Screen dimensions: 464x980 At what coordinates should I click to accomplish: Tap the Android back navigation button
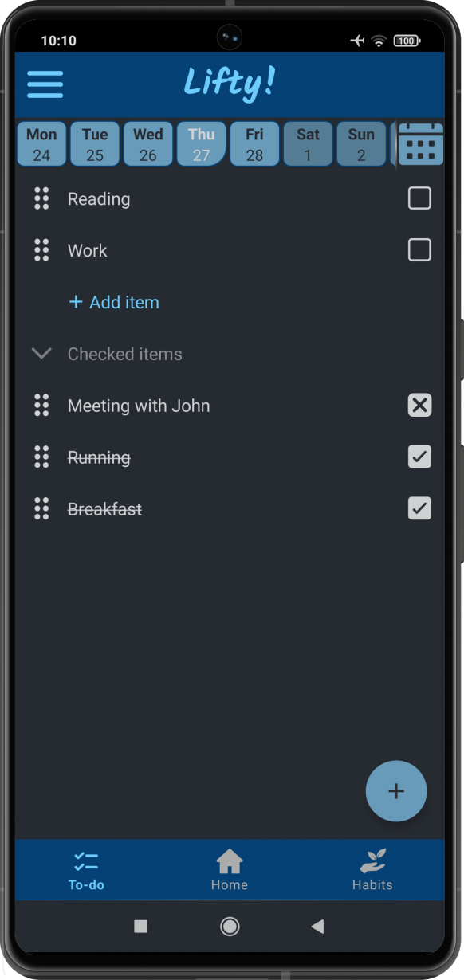(317, 927)
